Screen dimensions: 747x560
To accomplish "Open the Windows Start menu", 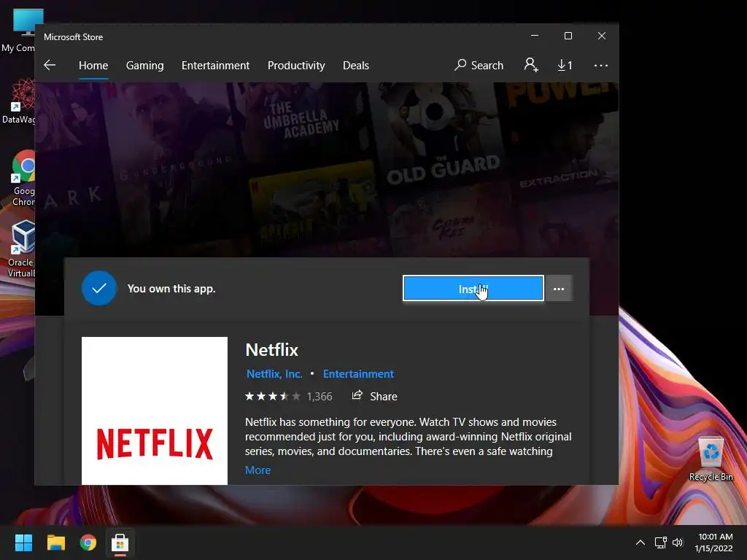I will (x=23, y=542).
